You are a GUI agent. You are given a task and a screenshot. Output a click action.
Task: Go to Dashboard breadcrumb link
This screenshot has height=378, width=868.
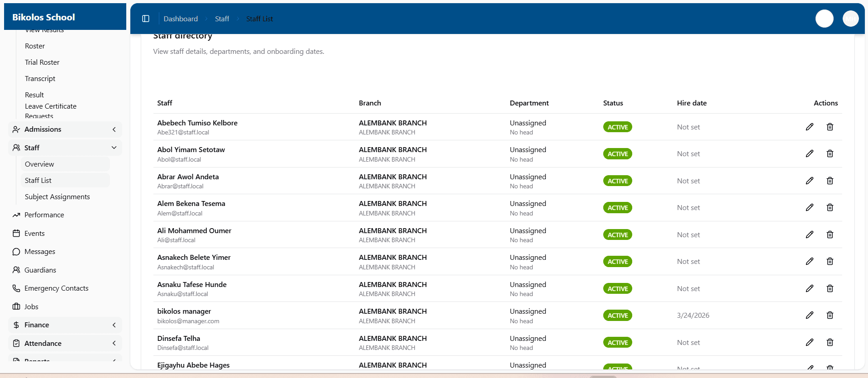pyautogui.click(x=181, y=19)
